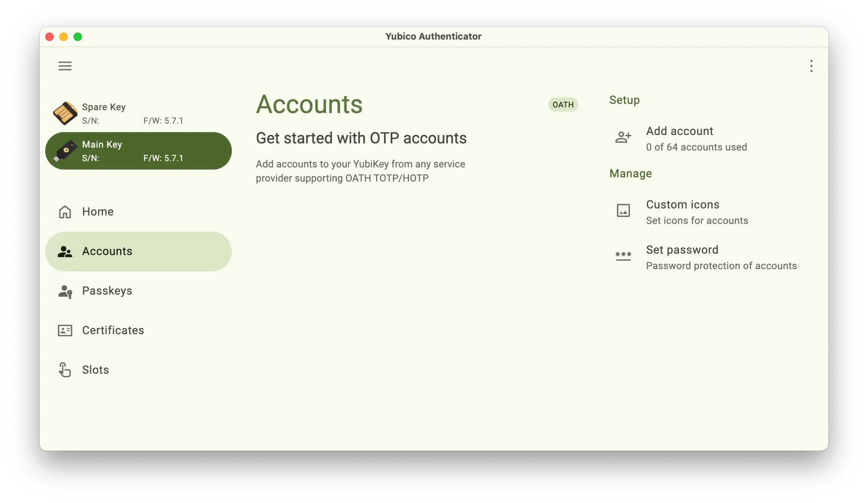This screenshot has height=503, width=868.
Task: Click the Set password icon
Action: (623, 256)
